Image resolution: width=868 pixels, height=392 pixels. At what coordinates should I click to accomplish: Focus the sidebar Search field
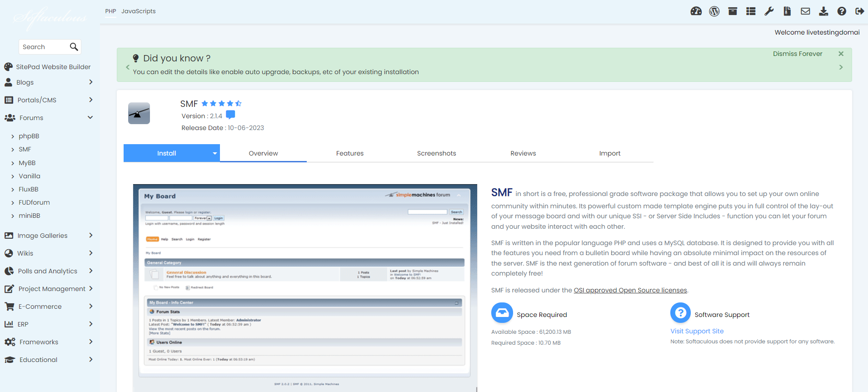45,47
